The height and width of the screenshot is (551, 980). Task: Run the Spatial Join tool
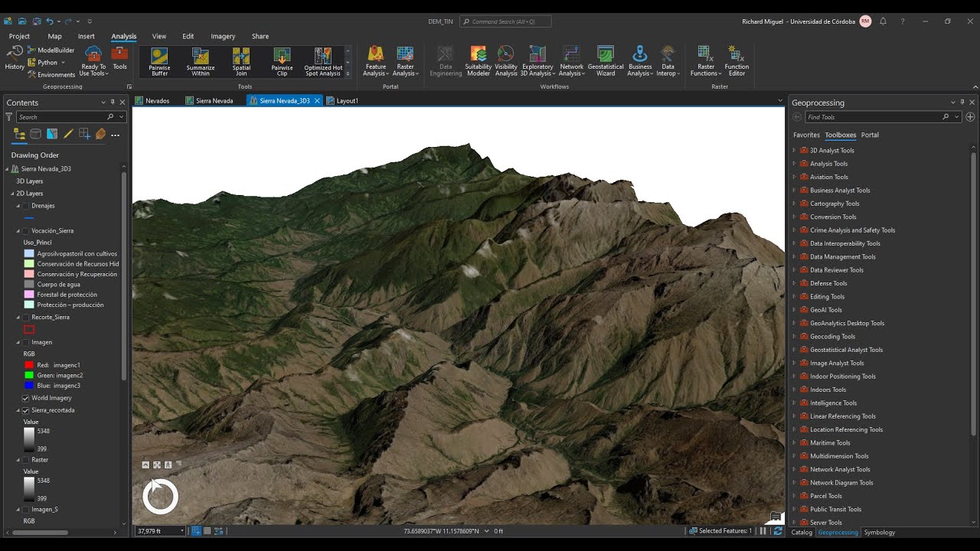click(x=241, y=62)
